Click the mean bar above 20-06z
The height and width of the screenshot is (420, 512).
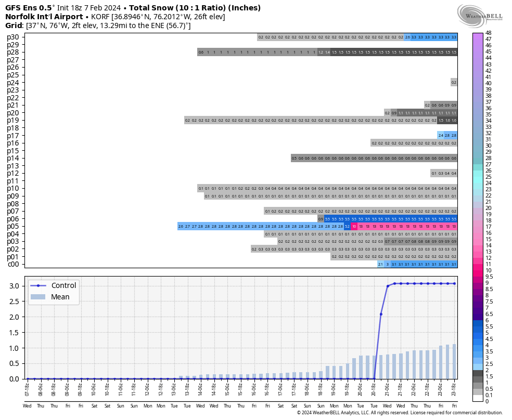[361, 367]
